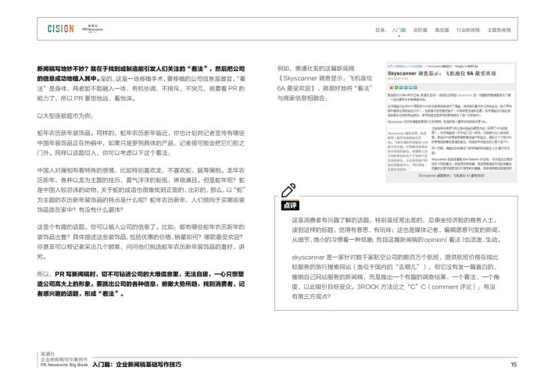Image resolution: width=555 pixels, height=392 pixels.
Task: Open the 行业新闻稿 section tab
Action: (469, 29)
